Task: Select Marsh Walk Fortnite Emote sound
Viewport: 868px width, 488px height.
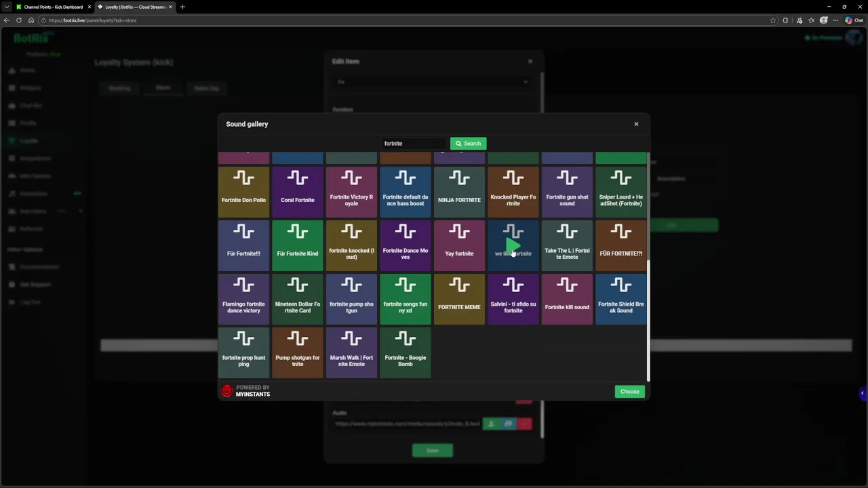Action: pos(351,352)
